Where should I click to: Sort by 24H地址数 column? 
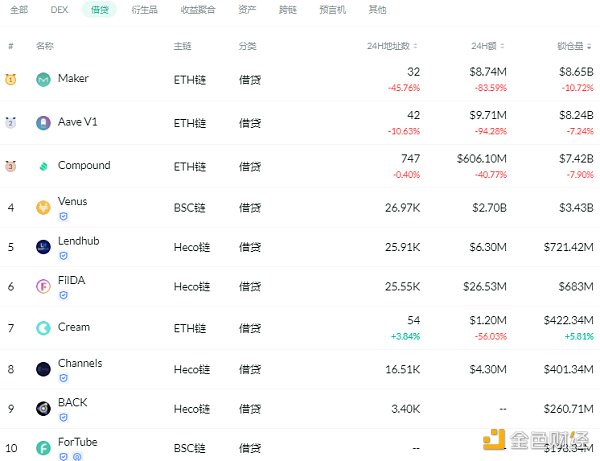point(394,46)
